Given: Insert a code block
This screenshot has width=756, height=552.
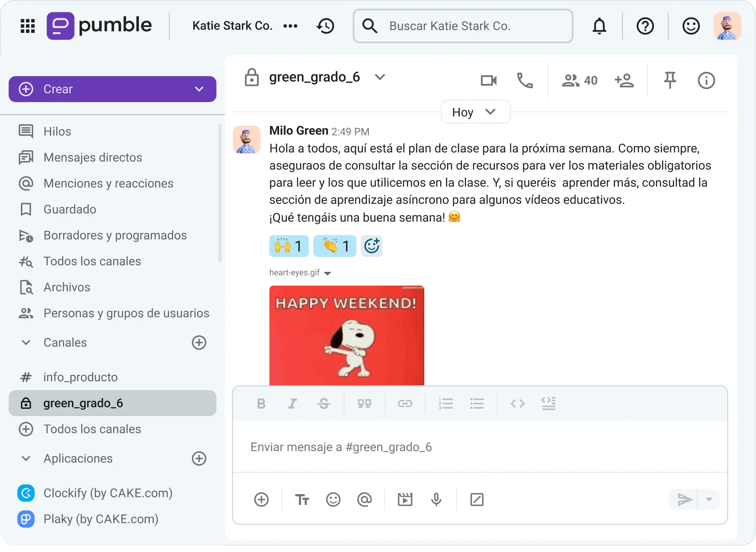Looking at the screenshot, I should click(549, 404).
